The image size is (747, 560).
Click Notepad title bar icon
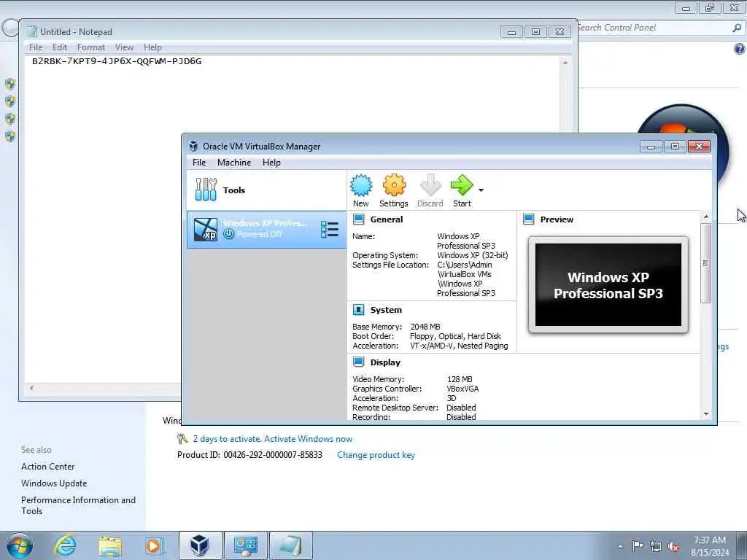(x=32, y=31)
